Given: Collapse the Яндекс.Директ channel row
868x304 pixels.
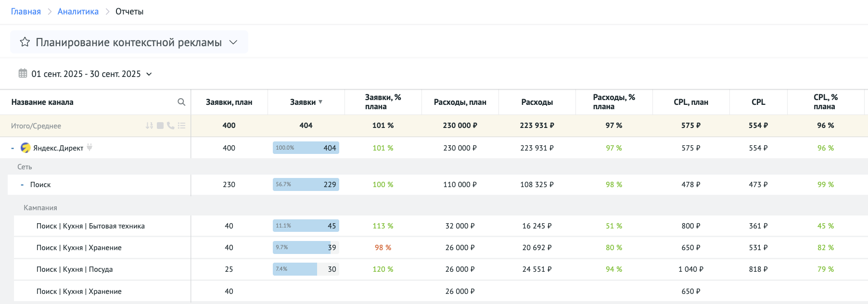Looking at the screenshot, I should 13,148.
